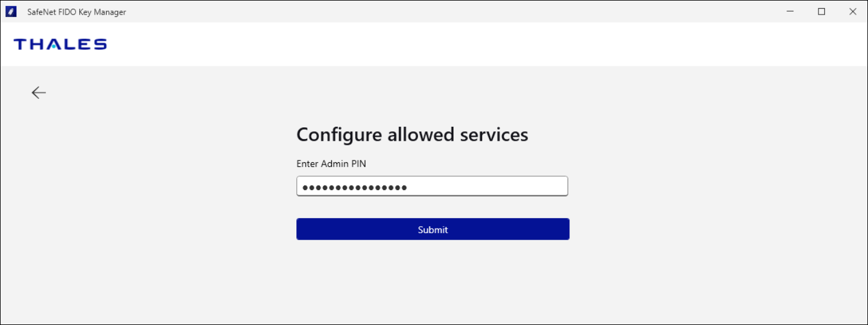Minimize the FIDO Key Manager window

pos(790,12)
